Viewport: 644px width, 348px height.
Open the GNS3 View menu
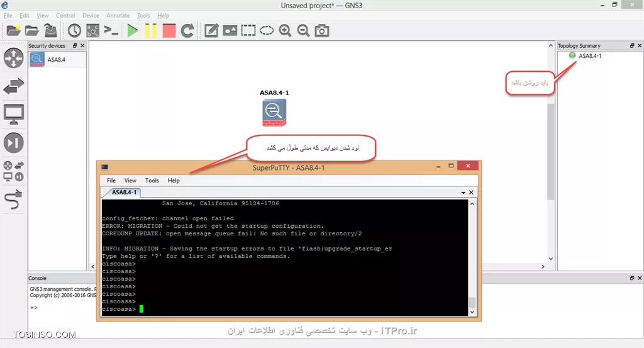point(42,16)
